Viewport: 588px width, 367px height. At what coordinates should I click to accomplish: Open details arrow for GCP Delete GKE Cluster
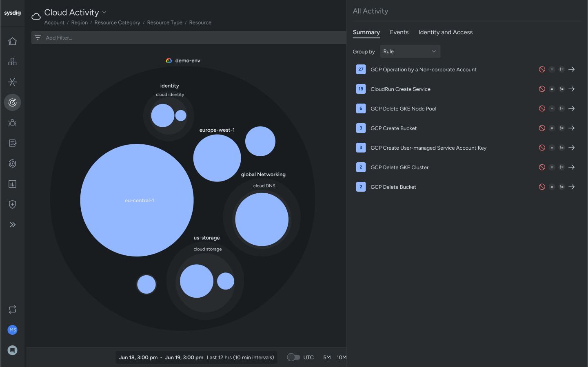[x=571, y=167]
